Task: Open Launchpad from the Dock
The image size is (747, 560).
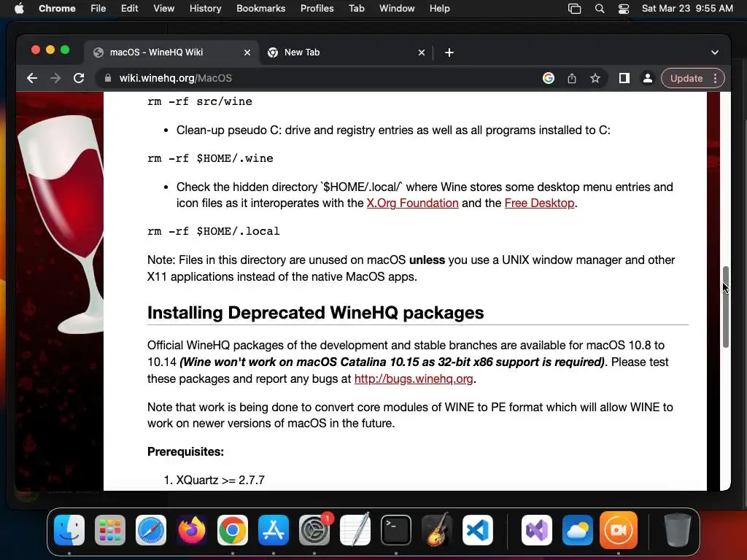Action: tap(110, 530)
